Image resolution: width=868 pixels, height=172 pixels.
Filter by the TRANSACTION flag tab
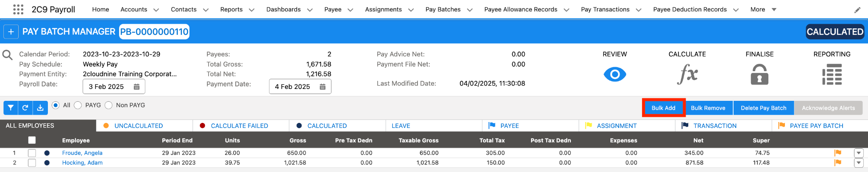point(723,126)
